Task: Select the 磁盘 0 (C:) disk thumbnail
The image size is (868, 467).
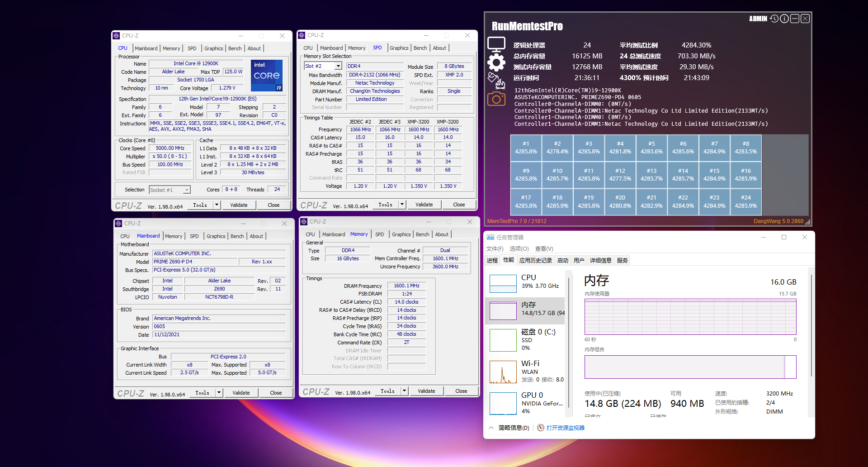Action: (503, 340)
